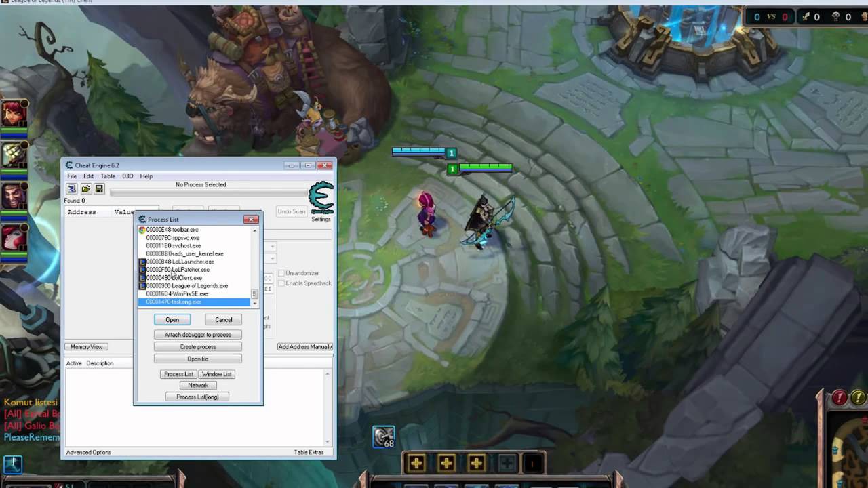
Task: Click the target summoner spell icon showing 68
Action: point(384,437)
